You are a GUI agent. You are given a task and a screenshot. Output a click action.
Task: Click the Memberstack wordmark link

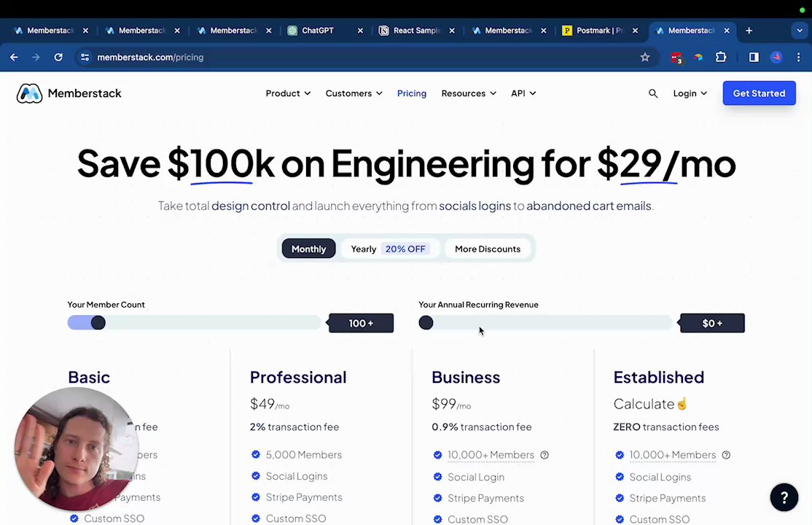point(85,93)
